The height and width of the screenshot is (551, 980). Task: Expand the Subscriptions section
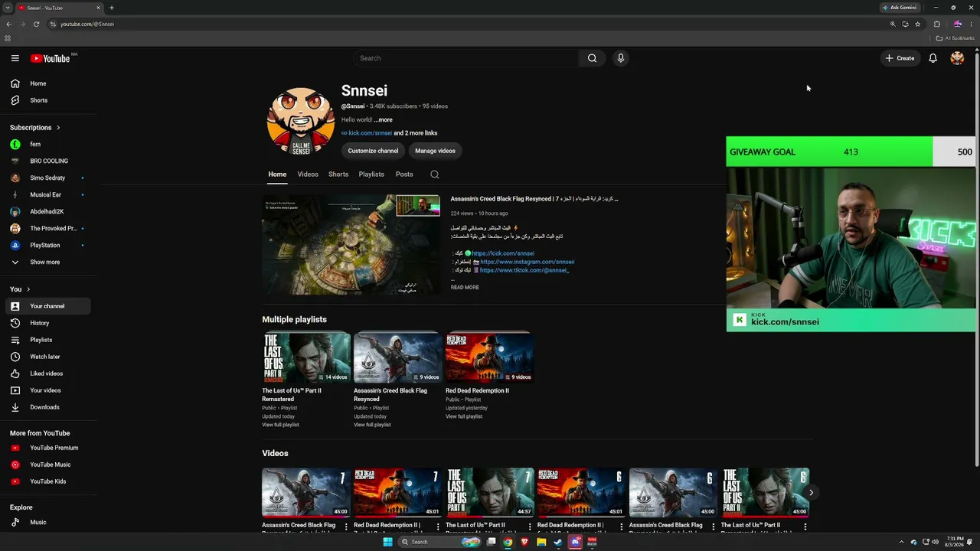tap(35, 128)
